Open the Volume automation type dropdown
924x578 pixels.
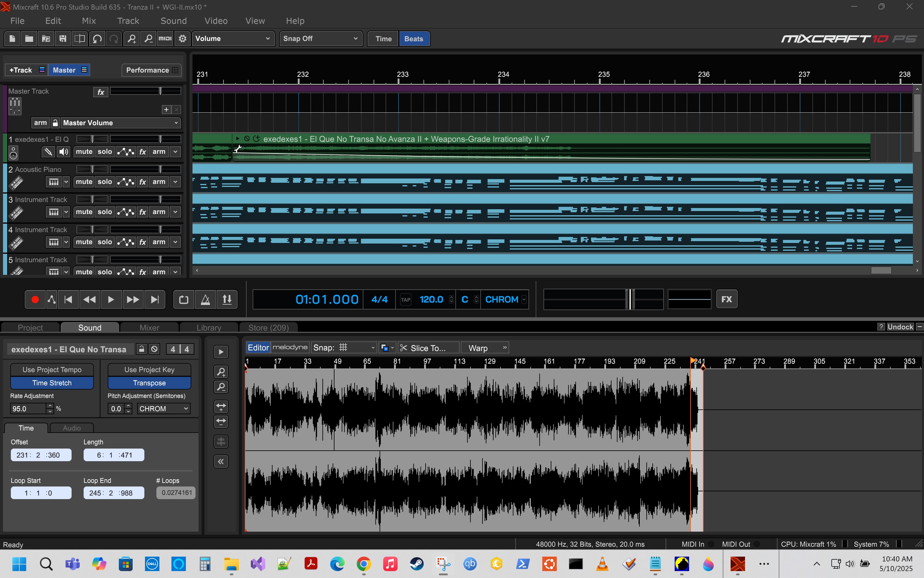coord(233,39)
